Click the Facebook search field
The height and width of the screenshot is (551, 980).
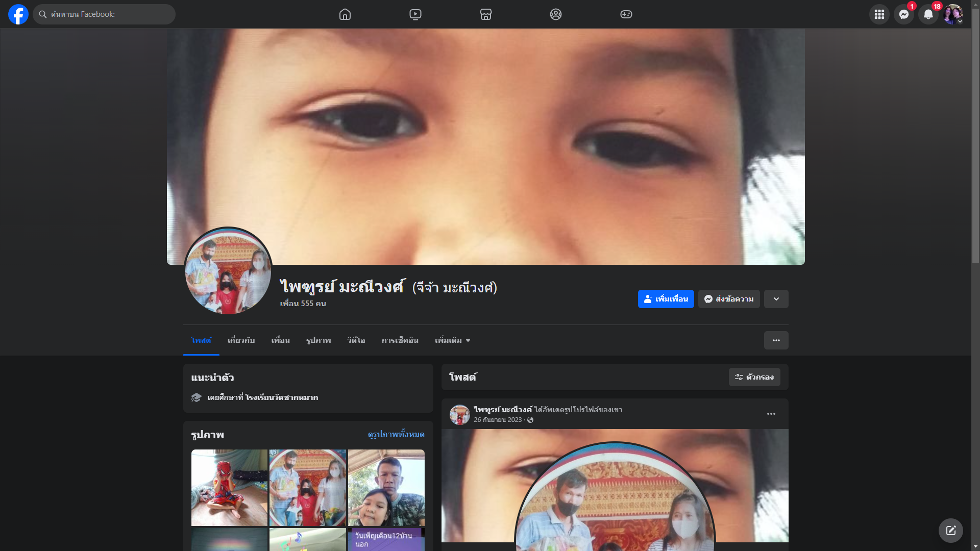click(x=110, y=14)
